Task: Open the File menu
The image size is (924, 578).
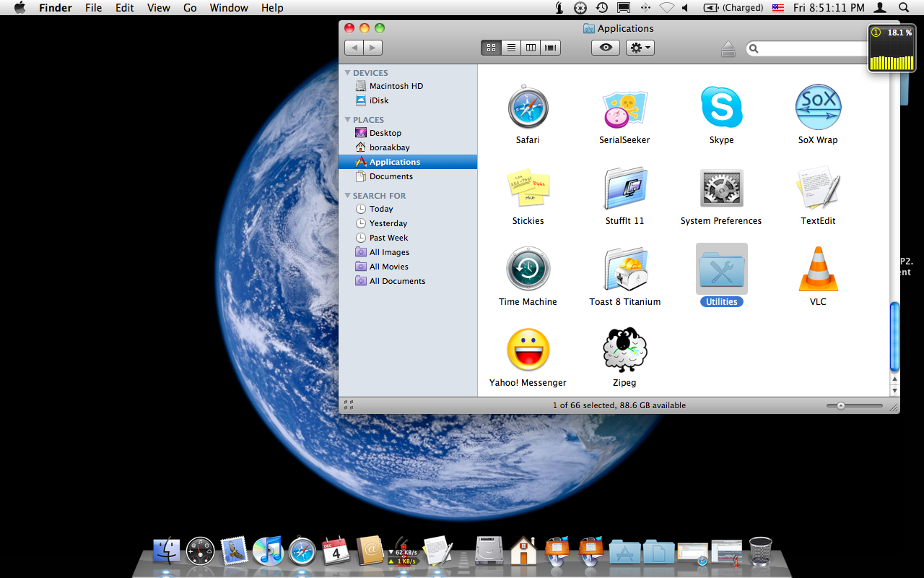Action: pos(94,8)
